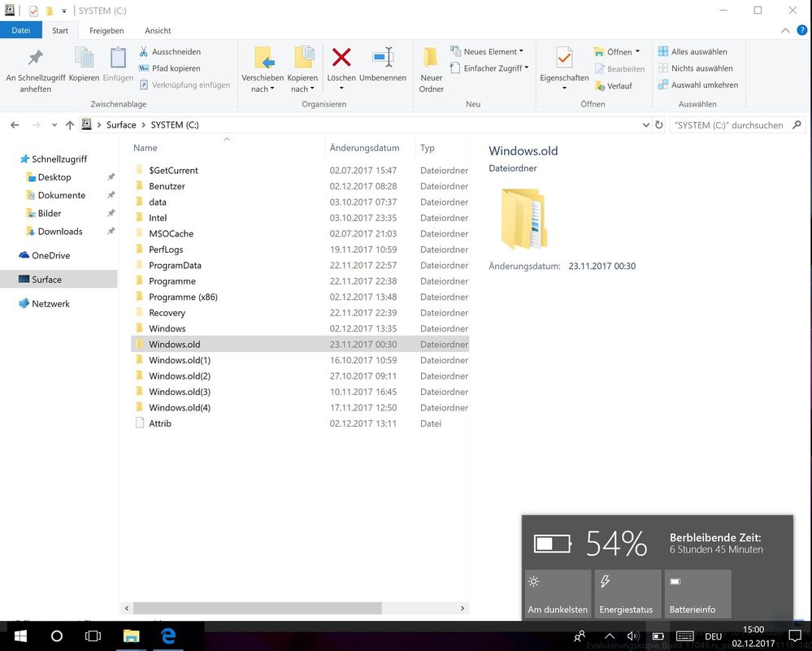Create a Neuer Ordner
This screenshot has width=812, height=651.
tap(431, 70)
